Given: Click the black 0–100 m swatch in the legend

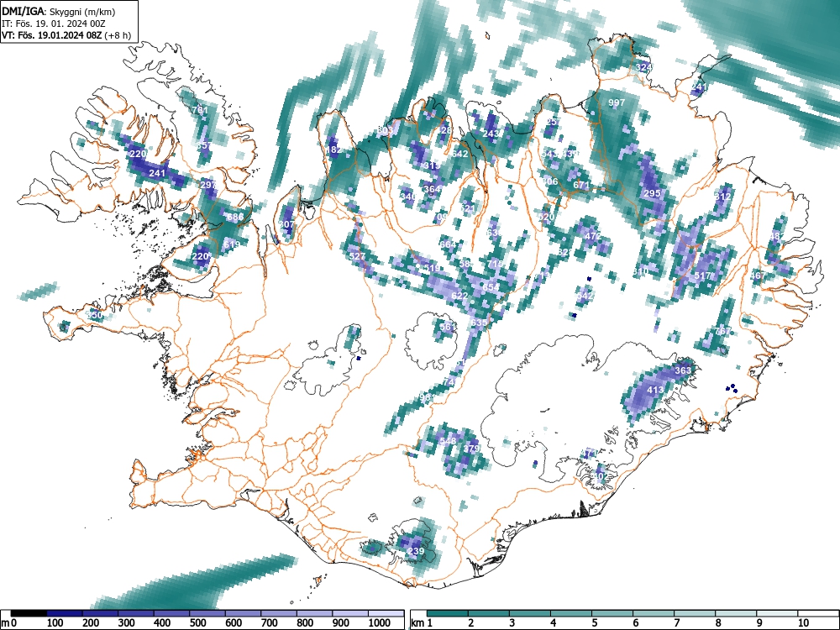Looking at the screenshot, I should (x=29, y=612).
